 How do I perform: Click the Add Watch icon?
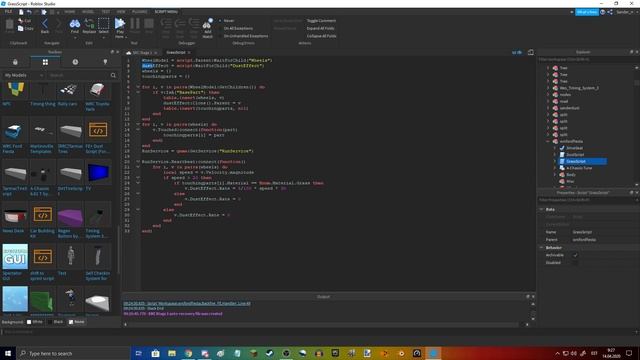208,24
